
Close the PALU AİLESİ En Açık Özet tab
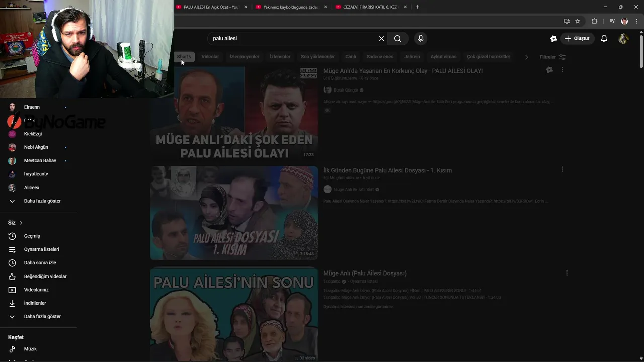(x=246, y=7)
